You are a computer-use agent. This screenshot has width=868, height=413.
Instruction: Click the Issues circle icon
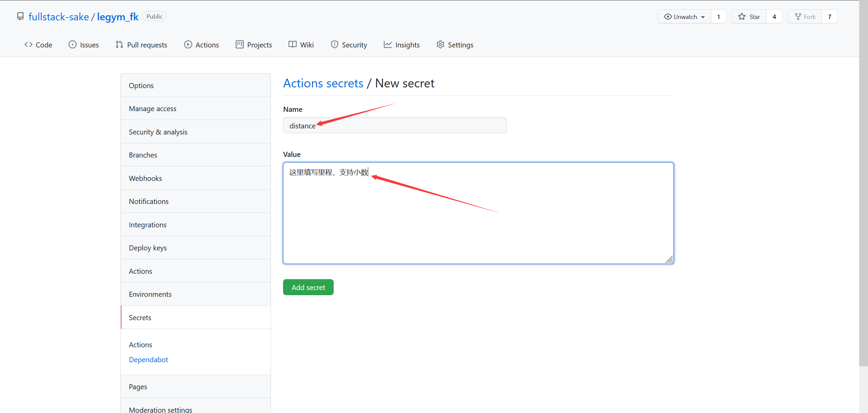click(x=72, y=45)
